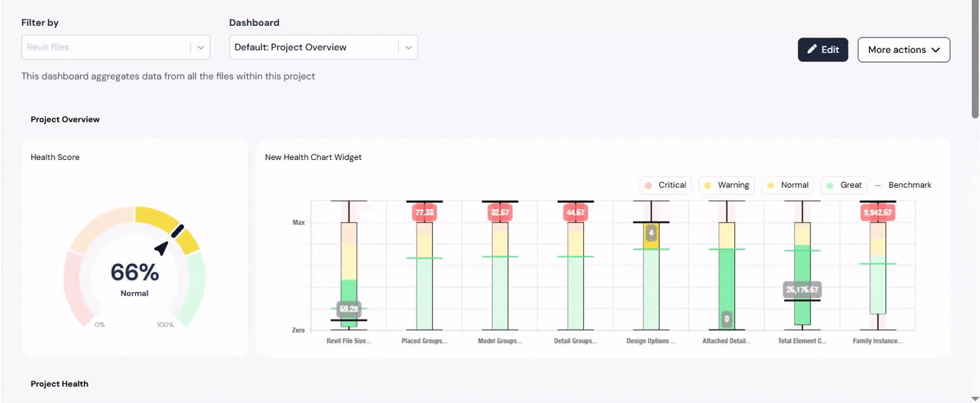Click the 66% health score value
This screenshot has height=403, width=980.
135,272
